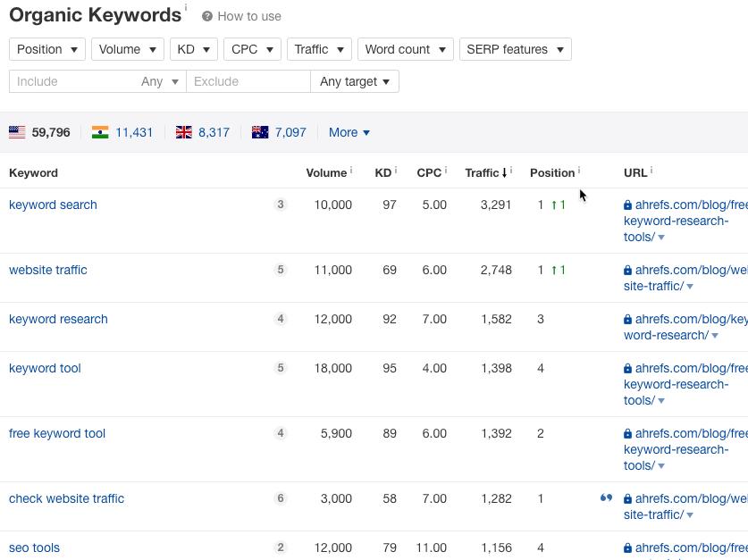
Task: Open the Any target dropdown
Action: (x=355, y=81)
